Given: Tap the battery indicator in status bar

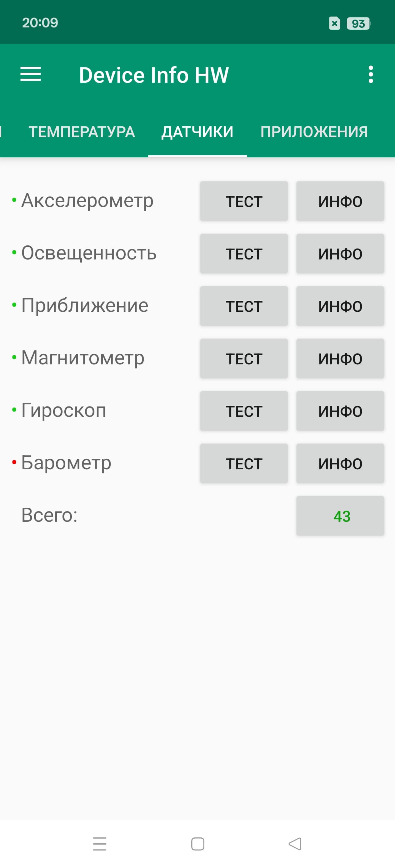Looking at the screenshot, I should pos(358,24).
